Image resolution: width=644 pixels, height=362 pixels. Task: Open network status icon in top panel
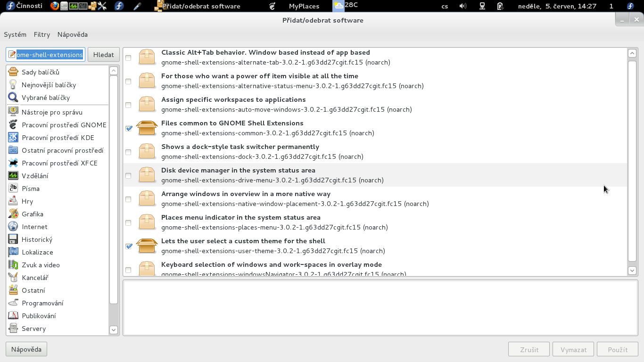[x=482, y=6]
